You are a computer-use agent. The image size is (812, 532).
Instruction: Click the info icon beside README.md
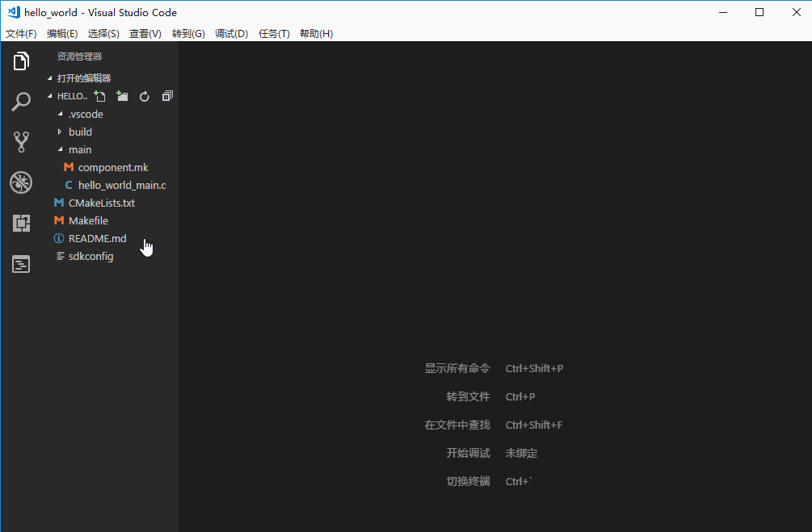pyautogui.click(x=59, y=238)
